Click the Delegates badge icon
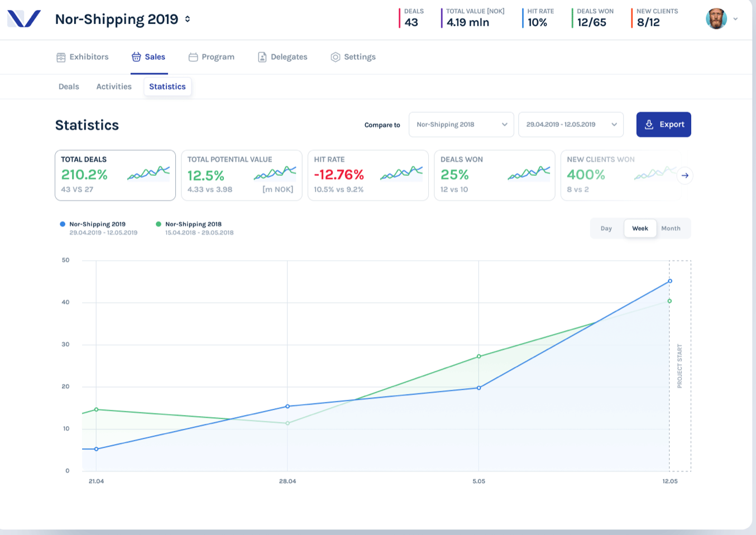The height and width of the screenshot is (535, 756). (x=262, y=57)
